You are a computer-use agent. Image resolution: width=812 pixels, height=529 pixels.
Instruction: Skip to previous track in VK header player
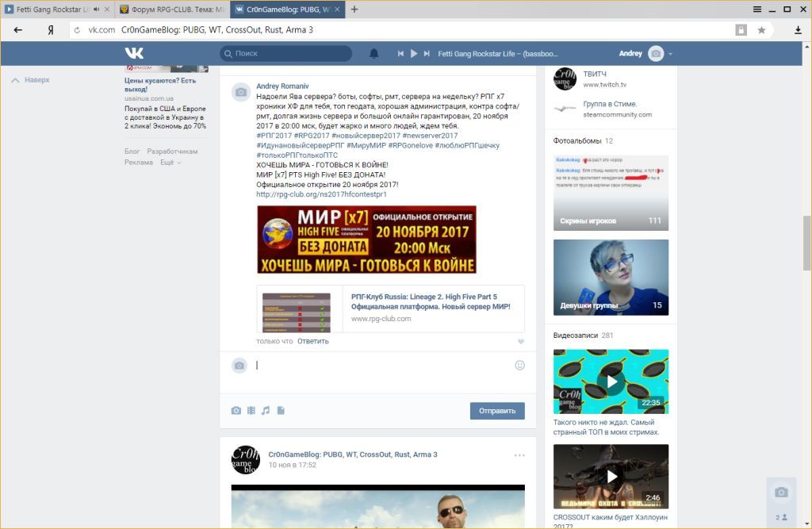pos(400,53)
